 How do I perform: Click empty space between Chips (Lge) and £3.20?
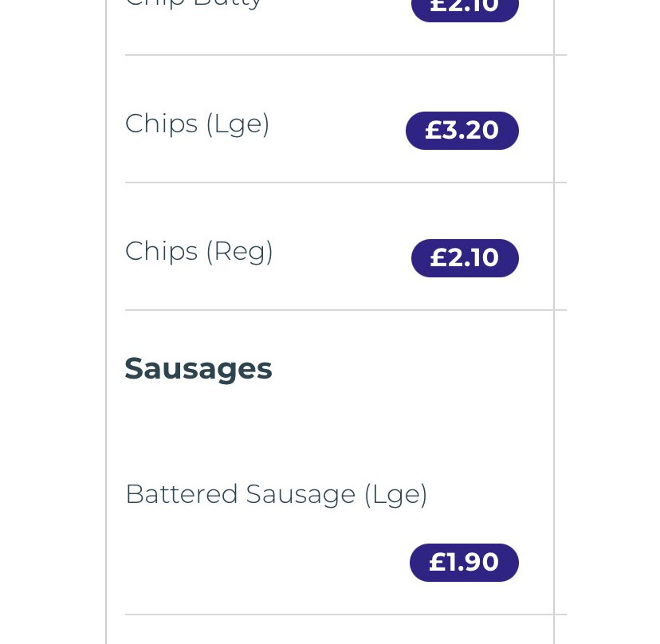tap(339, 128)
